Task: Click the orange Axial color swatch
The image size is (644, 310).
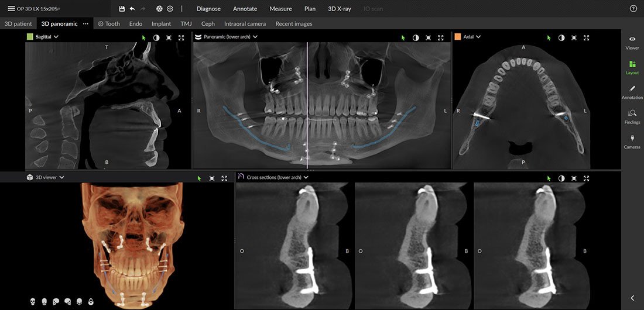Action: pos(457,37)
